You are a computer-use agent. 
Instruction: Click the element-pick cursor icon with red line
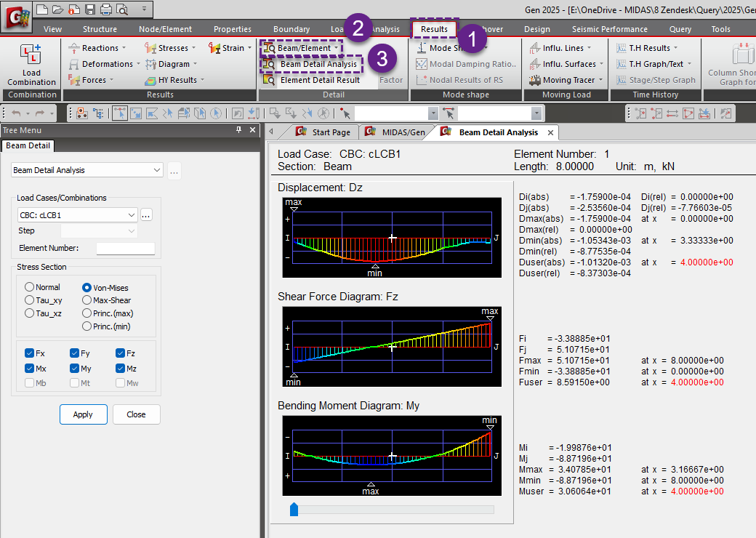point(449,113)
